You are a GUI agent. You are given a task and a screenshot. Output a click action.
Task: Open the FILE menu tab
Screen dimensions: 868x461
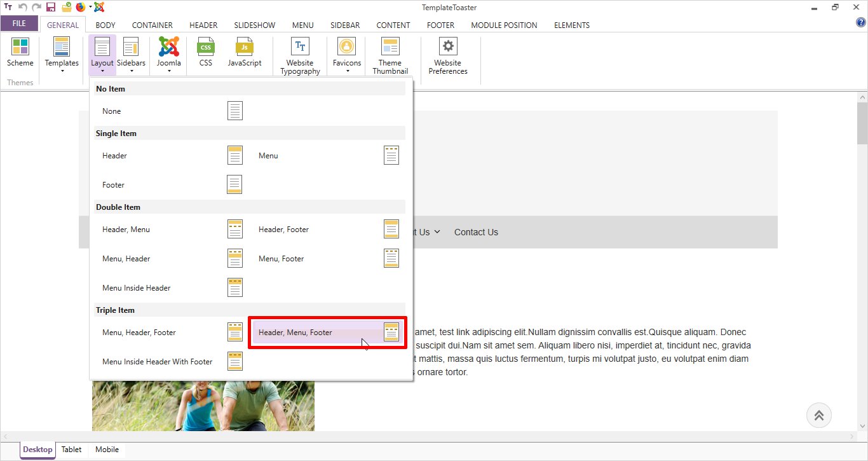pos(19,24)
